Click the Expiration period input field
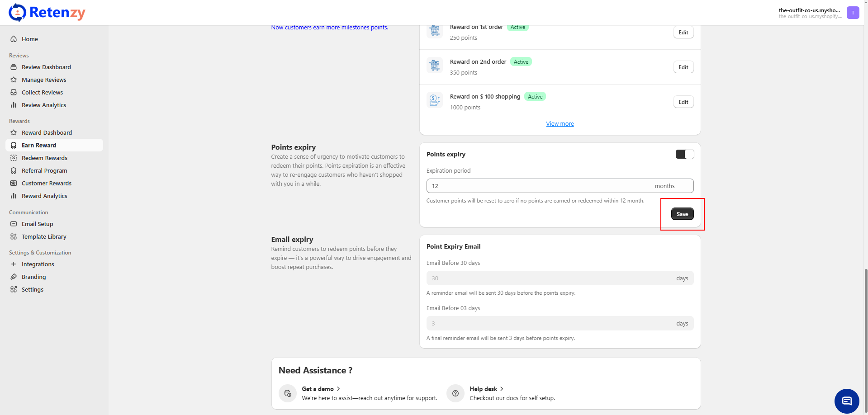The width and height of the screenshot is (868, 415). [x=538, y=186]
